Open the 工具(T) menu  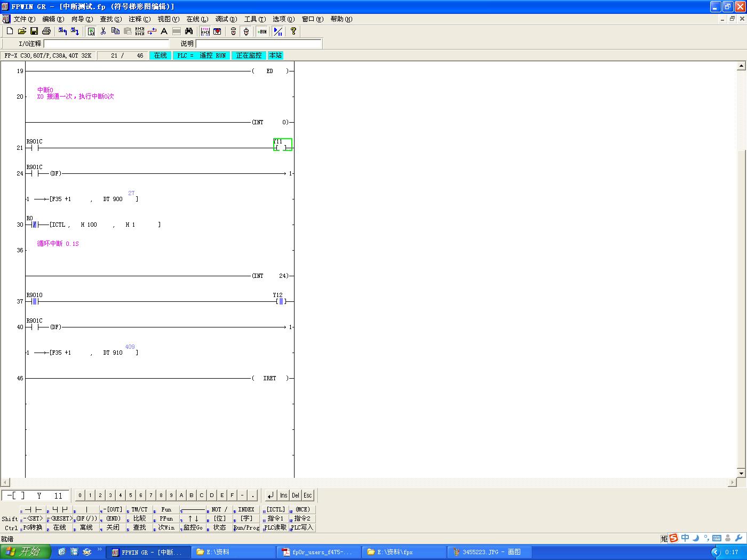pyautogui.click(x=255, y=19)
